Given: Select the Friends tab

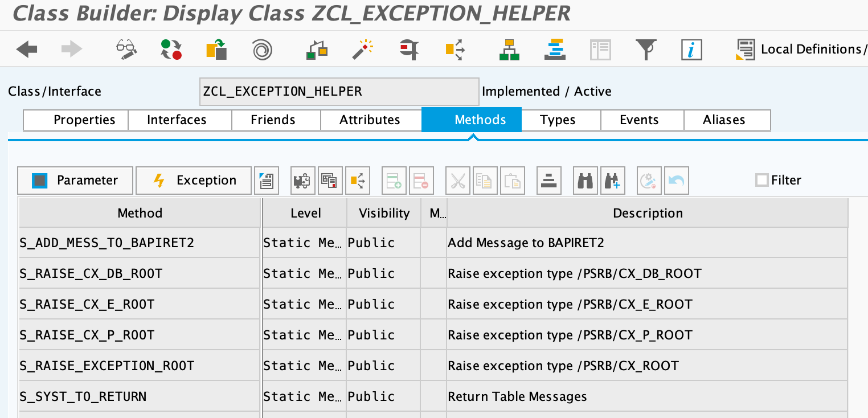Looking at the screenshot, I should [x=276, y=120].
